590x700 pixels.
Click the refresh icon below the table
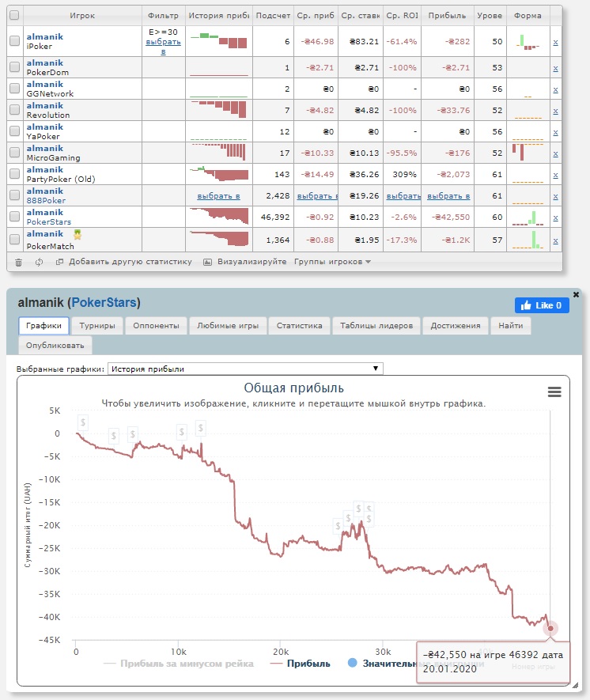click(40, 263)
